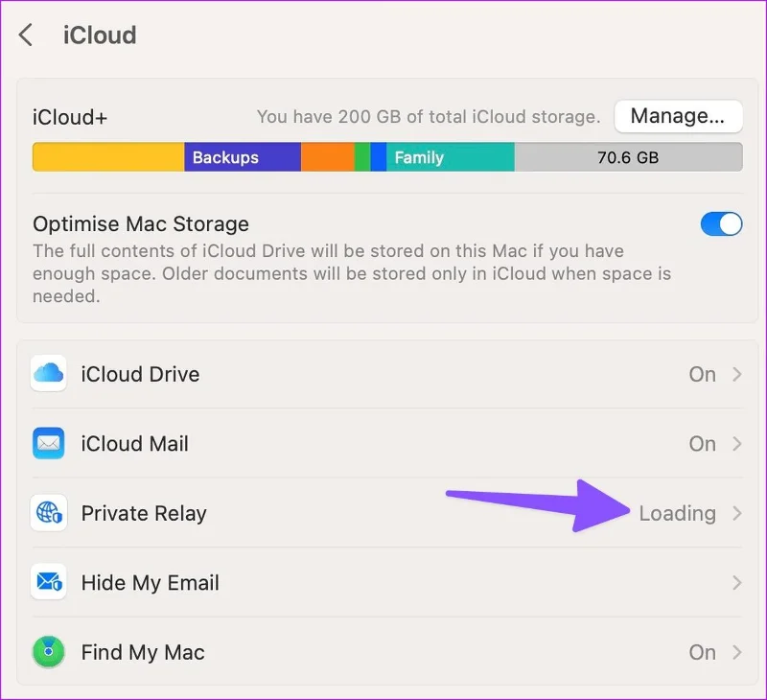Open Private Relay chevron
The height and width of the screenshot is (700, 767).
tap(736, 513)
